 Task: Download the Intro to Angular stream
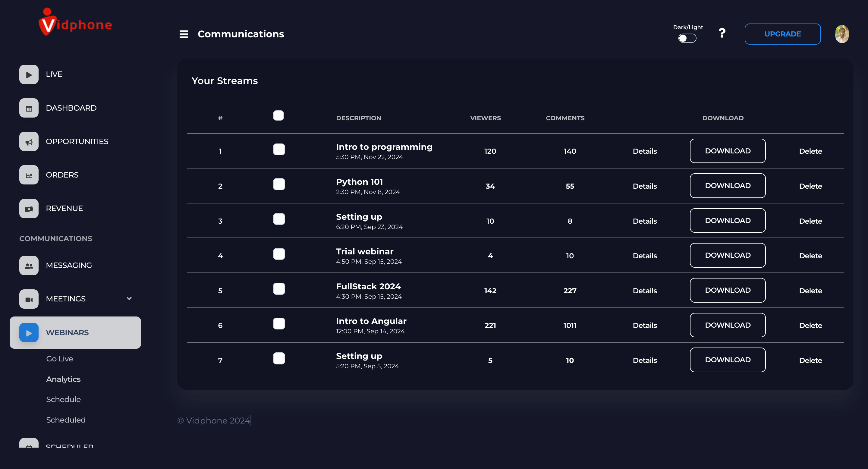pyautogui.click(x=728, y=325)
